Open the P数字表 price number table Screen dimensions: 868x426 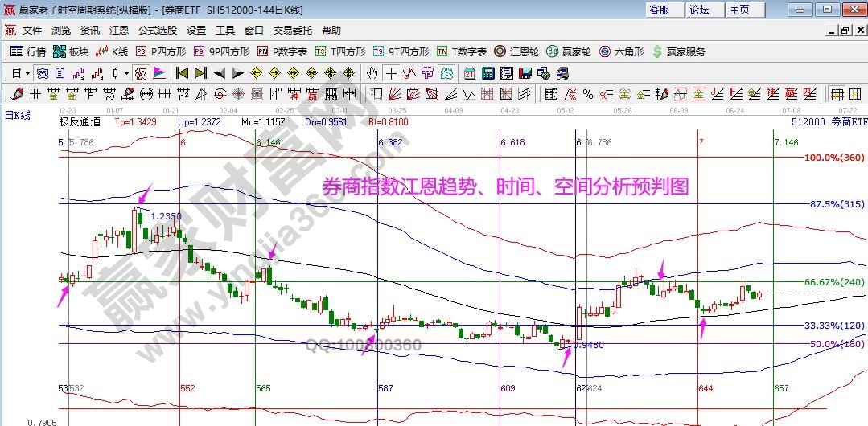pos(282,51)
